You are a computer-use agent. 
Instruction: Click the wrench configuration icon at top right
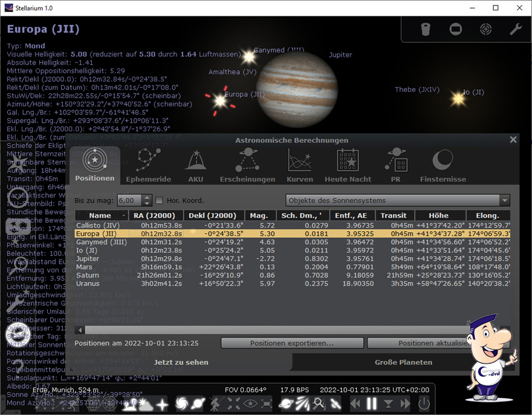point(516,29)
